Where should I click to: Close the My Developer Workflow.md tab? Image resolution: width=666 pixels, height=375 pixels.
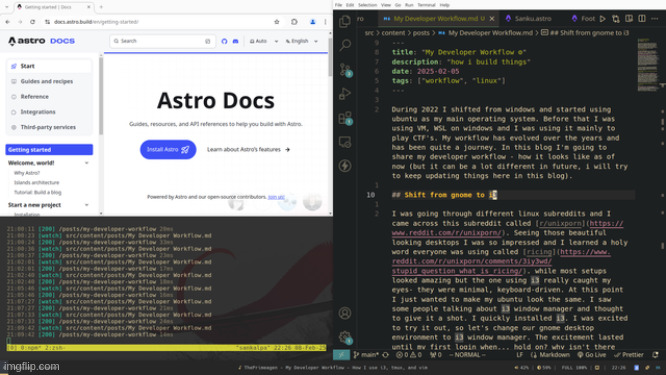pyautogui.click(x=492, y=19)
